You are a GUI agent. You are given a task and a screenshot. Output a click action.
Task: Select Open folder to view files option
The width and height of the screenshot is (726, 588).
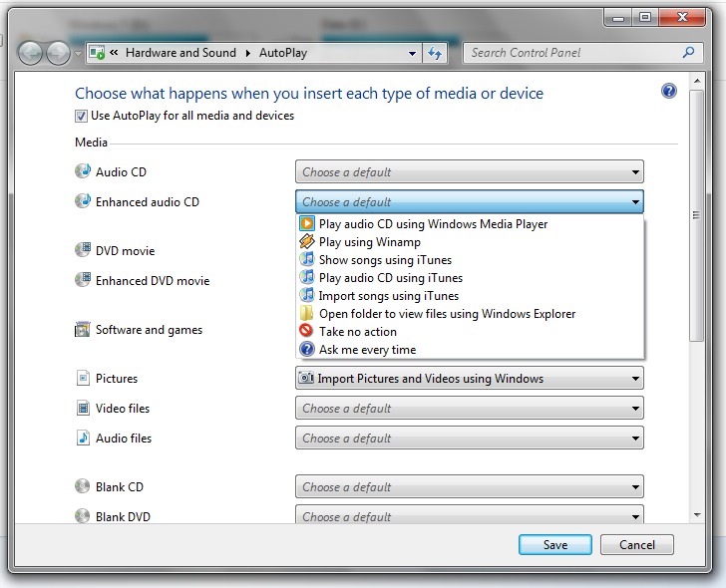470,314
